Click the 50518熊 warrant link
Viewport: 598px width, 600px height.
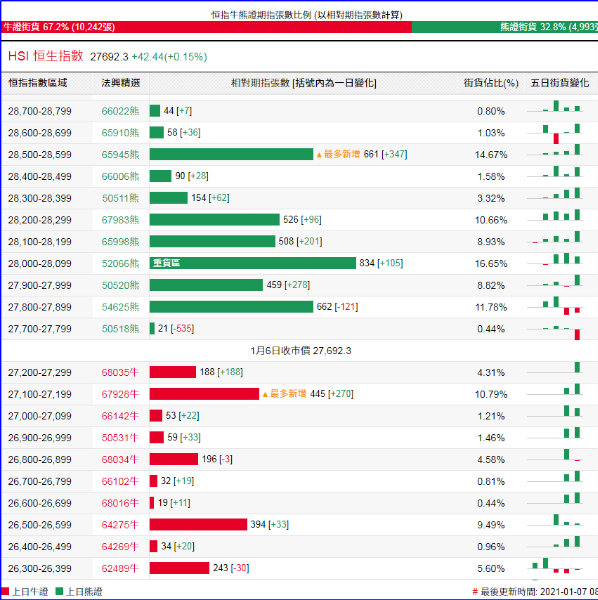pos(120,329)
